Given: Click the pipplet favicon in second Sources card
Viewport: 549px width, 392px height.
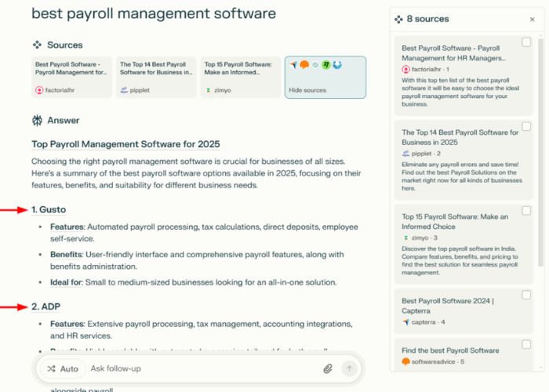Looking at the screenshot, I should click(x=124, y=90).
